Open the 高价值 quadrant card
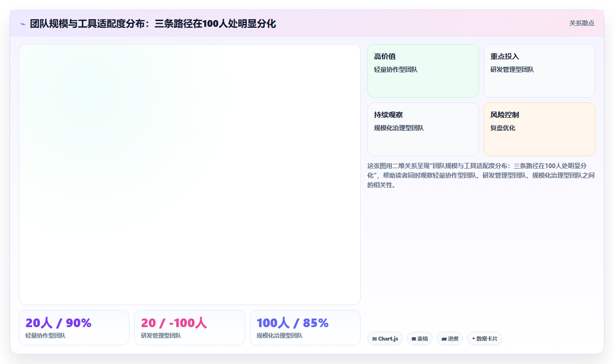614x364 pixels. 423,71
